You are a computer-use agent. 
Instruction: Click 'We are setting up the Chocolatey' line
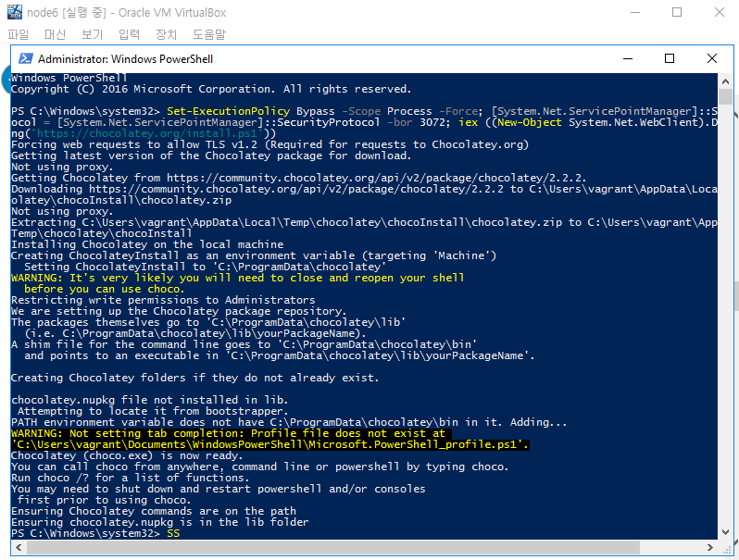click(x=179, y=311)
